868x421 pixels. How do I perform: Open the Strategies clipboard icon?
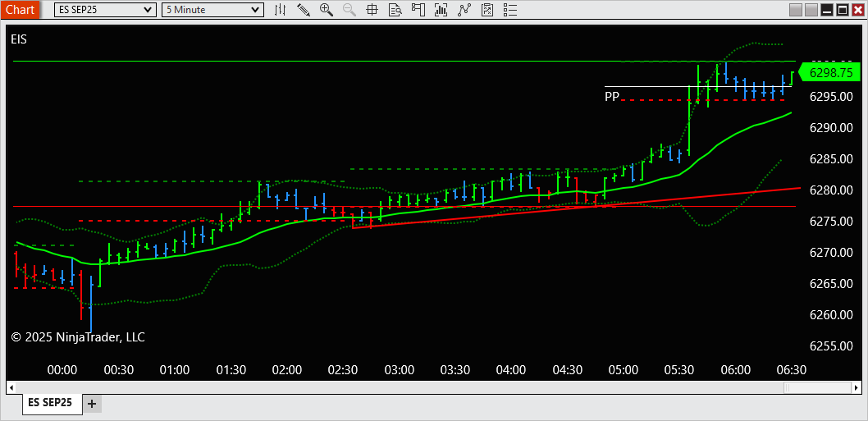487,9
